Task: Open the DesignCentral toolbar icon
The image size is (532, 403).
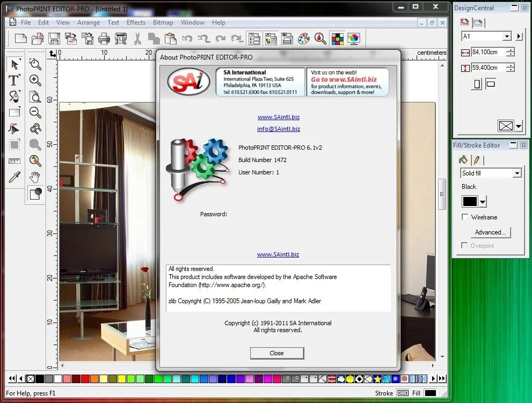Action: (254, 39)
